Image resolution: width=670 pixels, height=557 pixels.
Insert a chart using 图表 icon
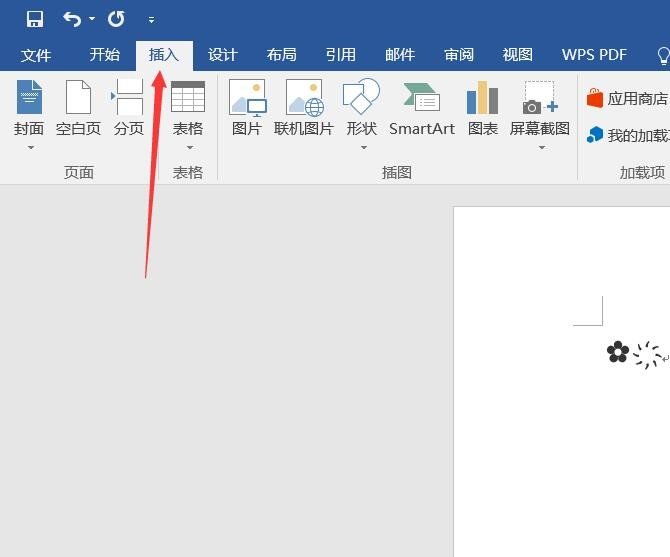(482, 109)
